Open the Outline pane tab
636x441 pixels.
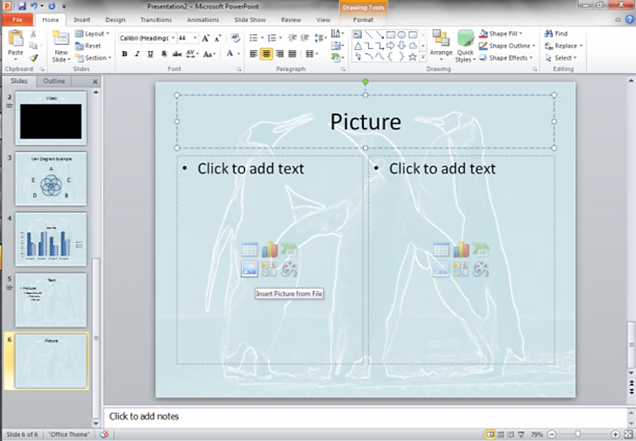(54, 80)
